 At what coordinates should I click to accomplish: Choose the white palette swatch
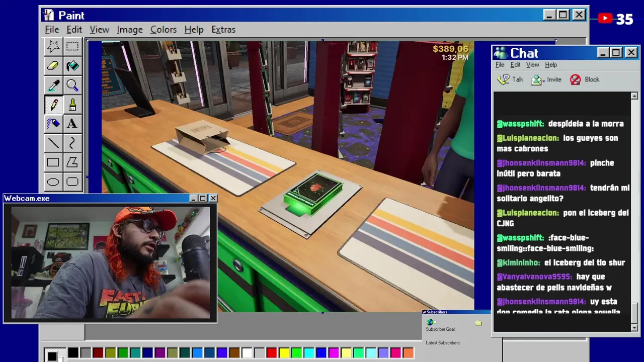click(x=247, y=353)
